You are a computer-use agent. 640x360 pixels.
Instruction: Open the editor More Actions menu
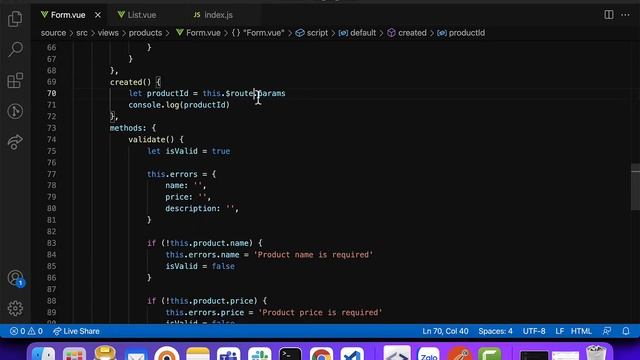[625, 15]
